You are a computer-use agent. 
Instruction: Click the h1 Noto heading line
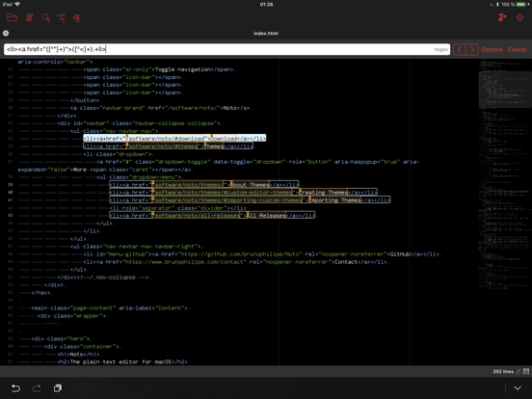78,354
